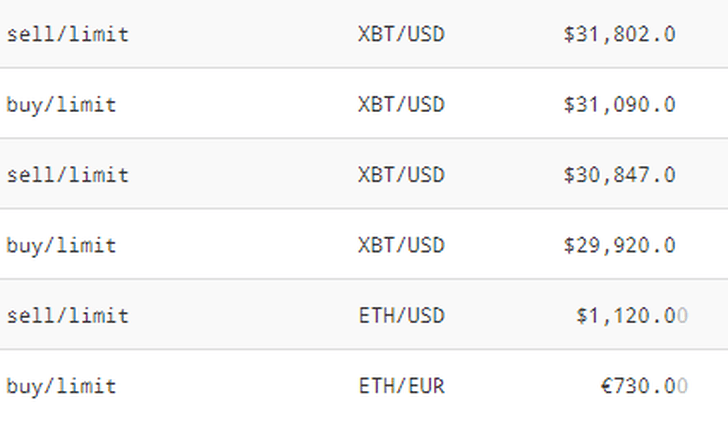This screenshot has width=728, height=424.
Task: Click the €730.00 price value
Action: click(644, 386)
